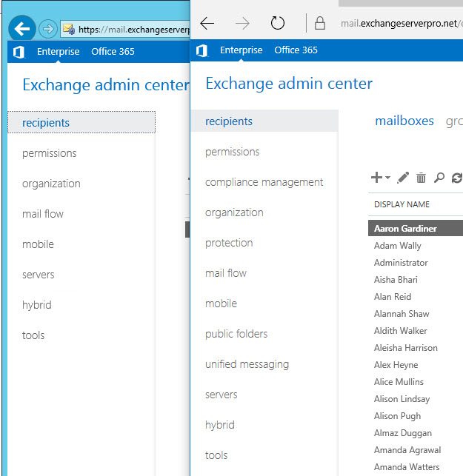Click the refresh list icon in toolbar
Screen dimensions: 463x476
tap(457, 178)
